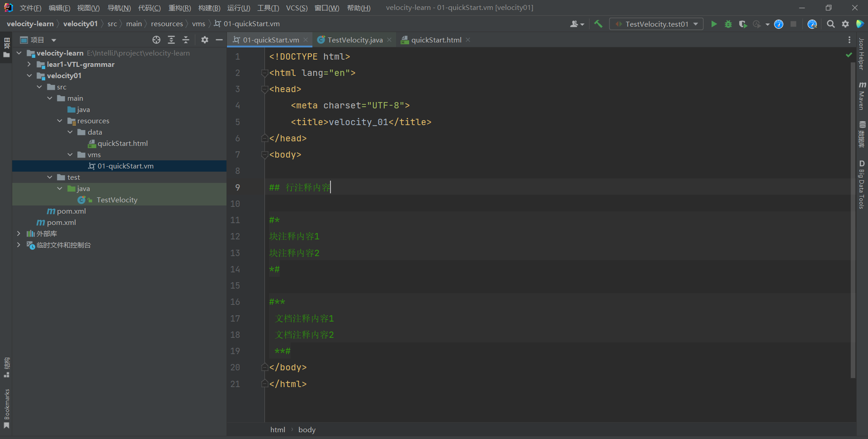Expand the lear1-VTL-grammar module

29,64
